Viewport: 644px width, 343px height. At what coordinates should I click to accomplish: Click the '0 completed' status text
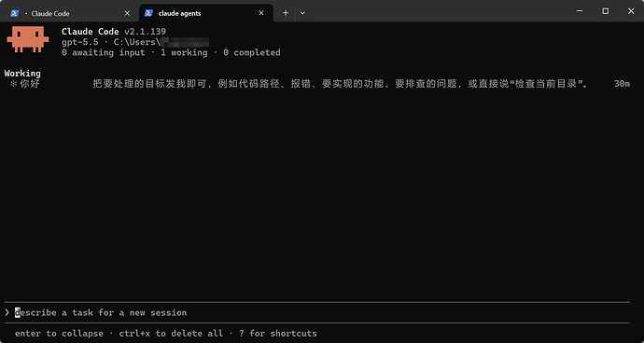(x=252, y=52)
